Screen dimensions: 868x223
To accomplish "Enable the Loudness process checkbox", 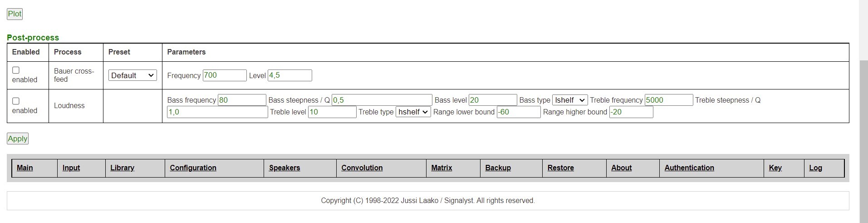I will (16, 101).
